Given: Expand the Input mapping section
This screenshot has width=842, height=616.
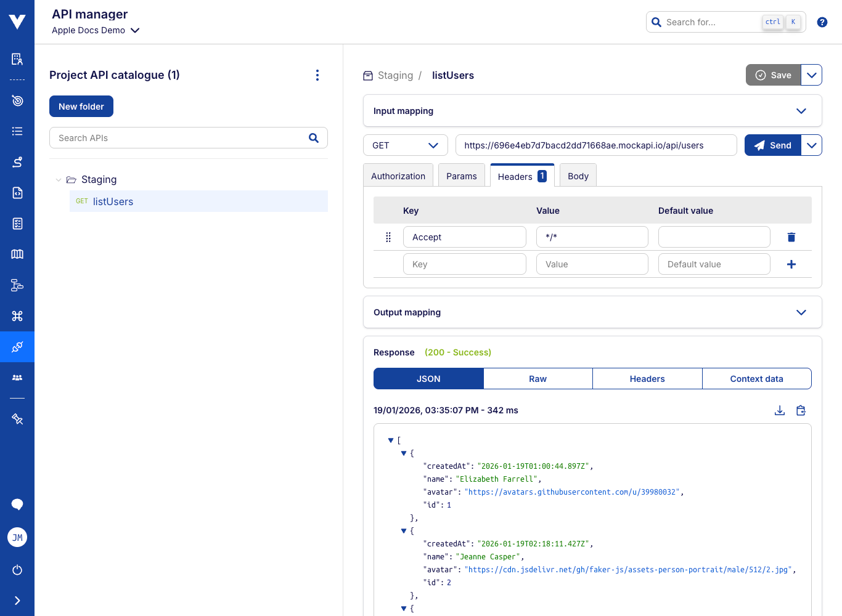Looking at the screenshot, I should 801,111.
